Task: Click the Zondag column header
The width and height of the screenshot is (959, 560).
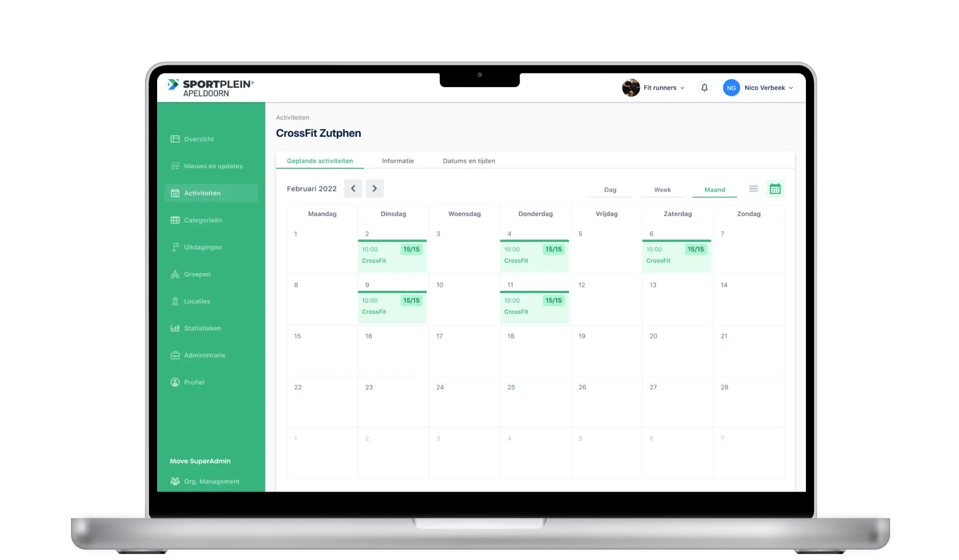Action: click(749, 214)
